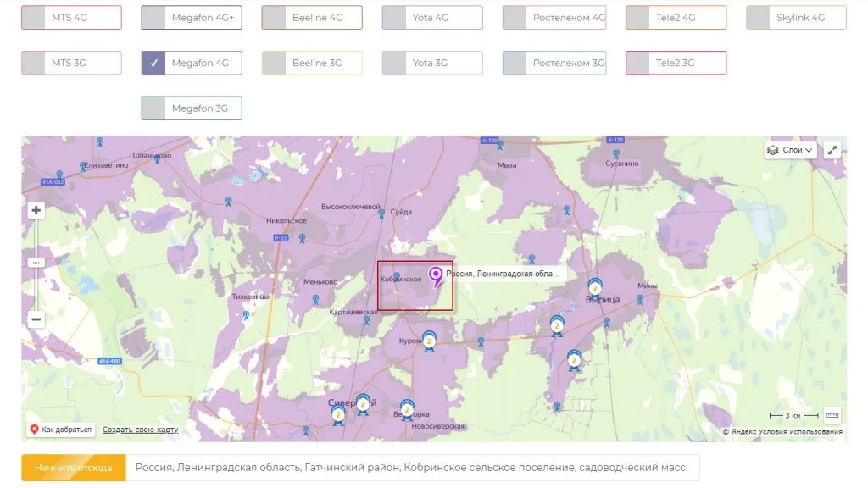Click the cell tower icon below Меньково

click(x=315, y=300)
